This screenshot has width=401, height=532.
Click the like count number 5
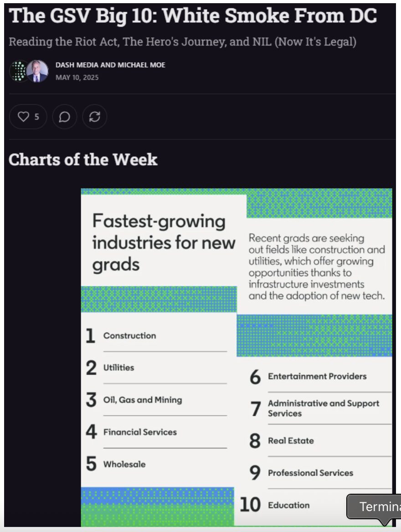(36, 117)
